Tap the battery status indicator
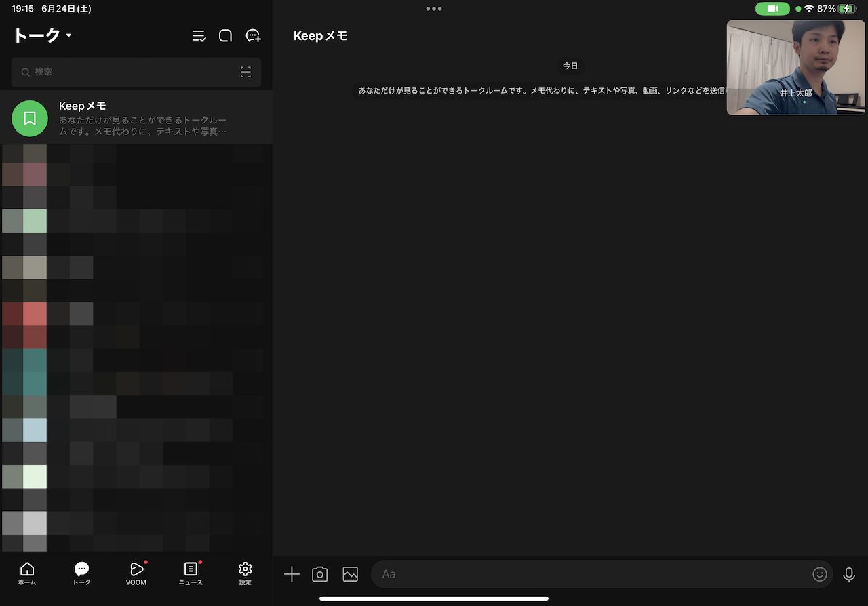 tap(848, 9)
